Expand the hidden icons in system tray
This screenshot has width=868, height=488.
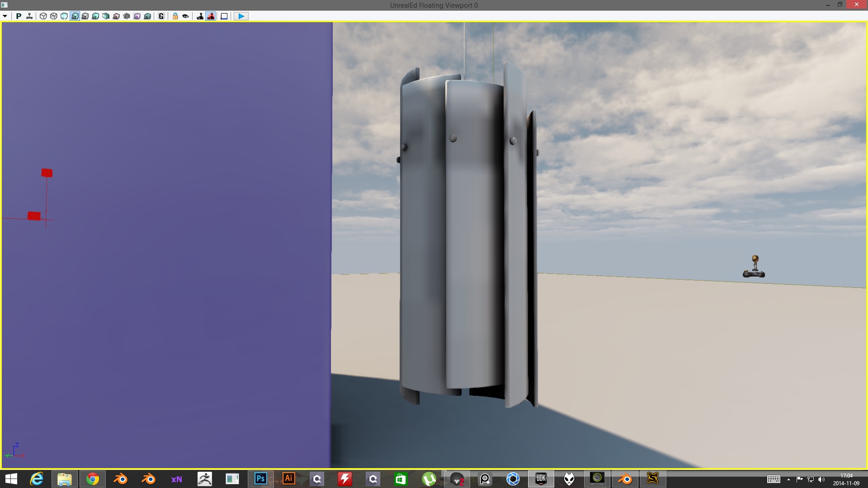pyautogui.click(x=789, y=479)
